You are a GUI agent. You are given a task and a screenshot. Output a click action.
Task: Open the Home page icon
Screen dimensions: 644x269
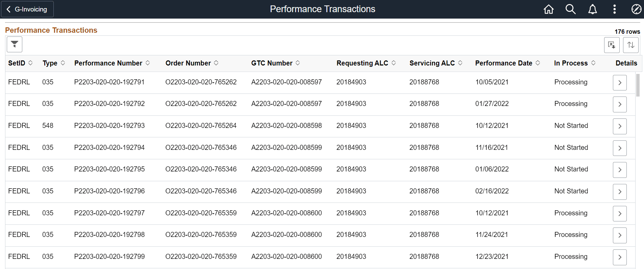click(x=549, y=9)
